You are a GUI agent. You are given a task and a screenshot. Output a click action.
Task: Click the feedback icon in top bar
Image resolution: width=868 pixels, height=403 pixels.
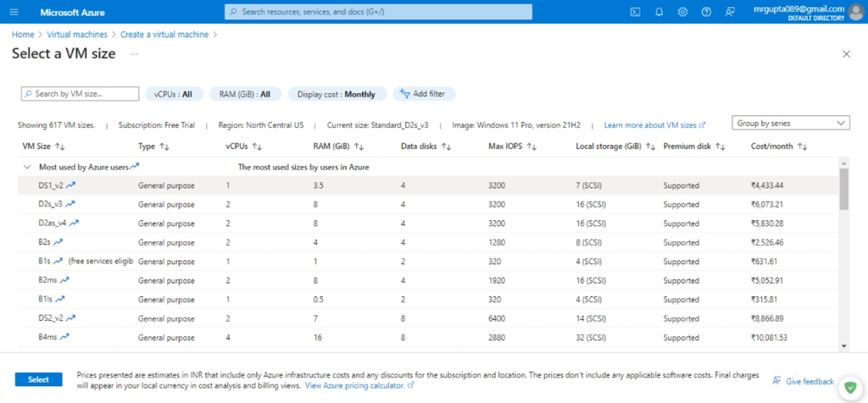[730, 12]
